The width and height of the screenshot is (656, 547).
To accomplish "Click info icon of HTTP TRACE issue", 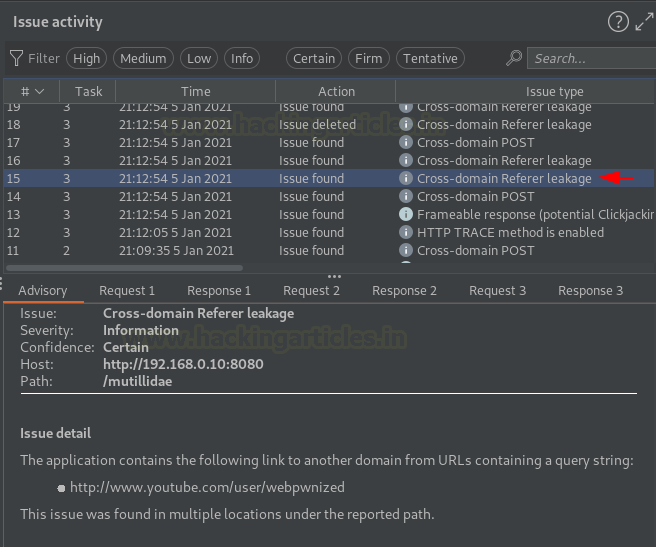I will [x=406, y=233].
